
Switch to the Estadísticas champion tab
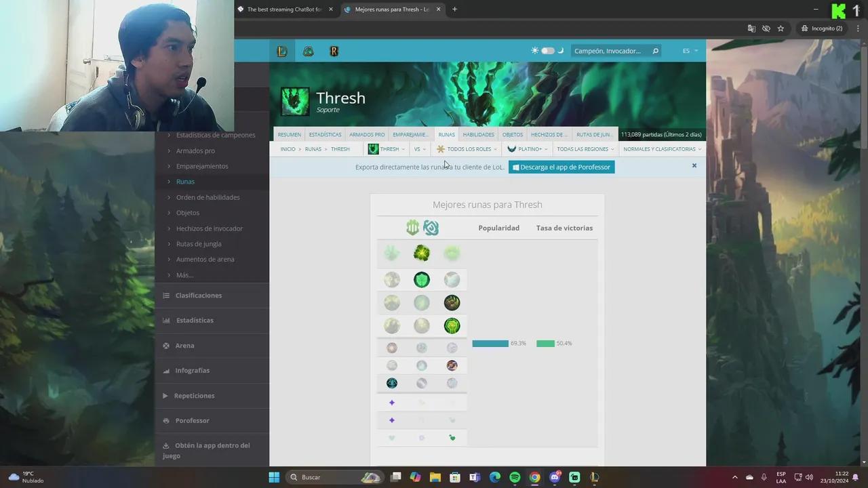tap(325, 134)
